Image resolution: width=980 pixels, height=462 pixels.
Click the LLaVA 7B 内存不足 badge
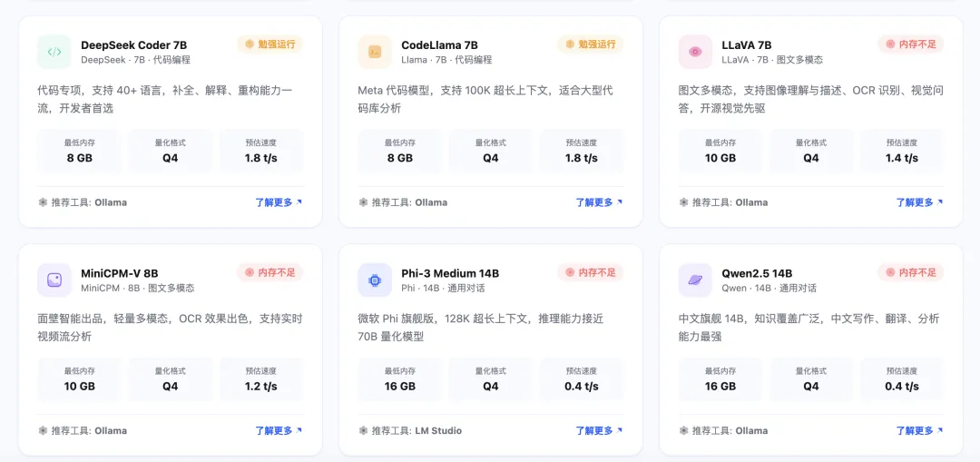pyautogui.click(x=910, y=44)
